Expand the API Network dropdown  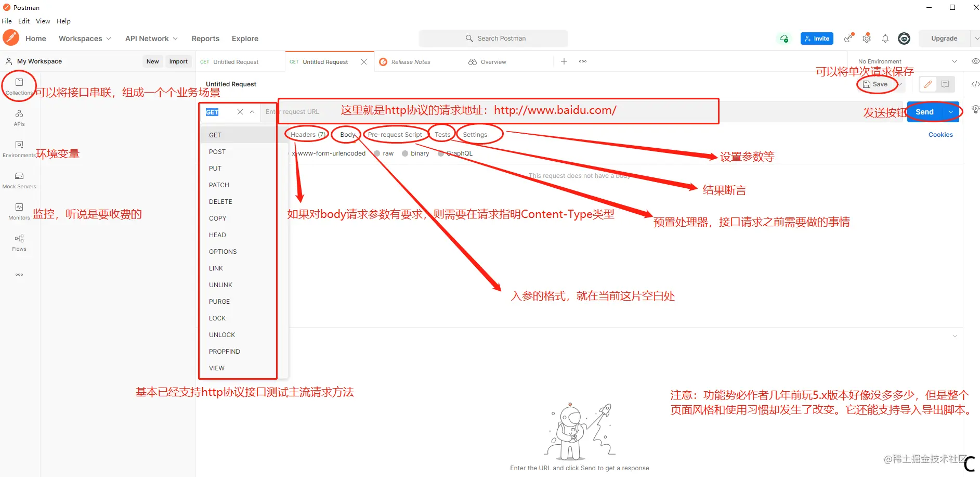[151, 38]
